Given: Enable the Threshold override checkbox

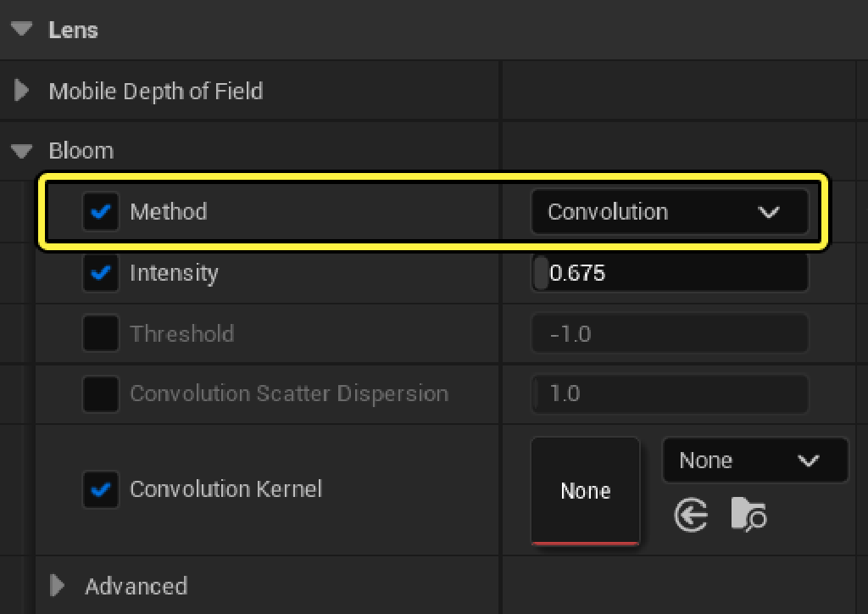Looking at the screenshot, I should point(101,333).
